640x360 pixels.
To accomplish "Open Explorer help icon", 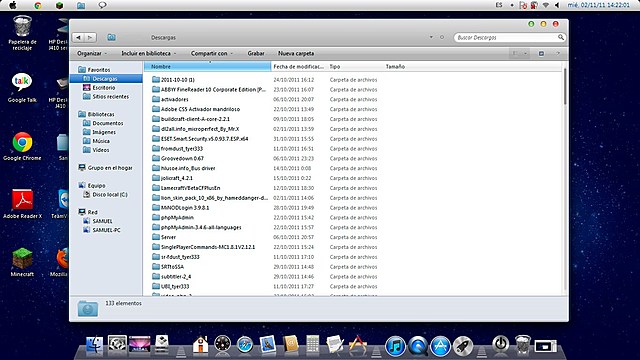I will (558, 53).
